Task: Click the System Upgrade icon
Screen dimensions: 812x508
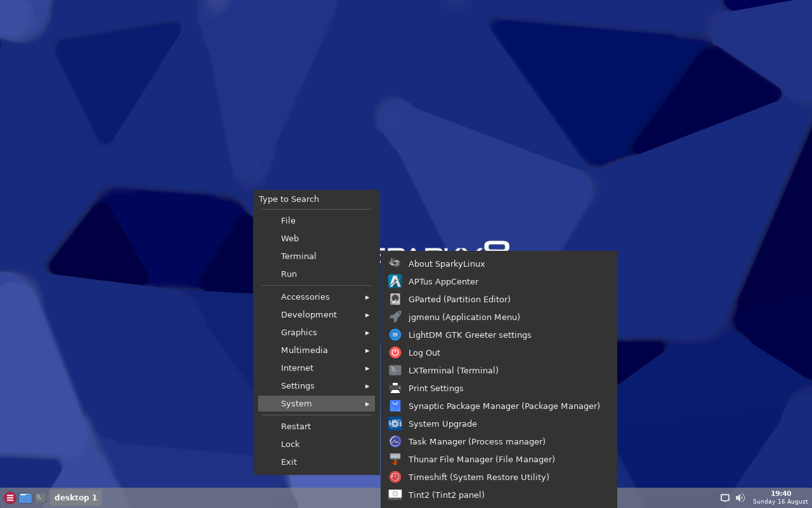Action: [x=395, y=424]
